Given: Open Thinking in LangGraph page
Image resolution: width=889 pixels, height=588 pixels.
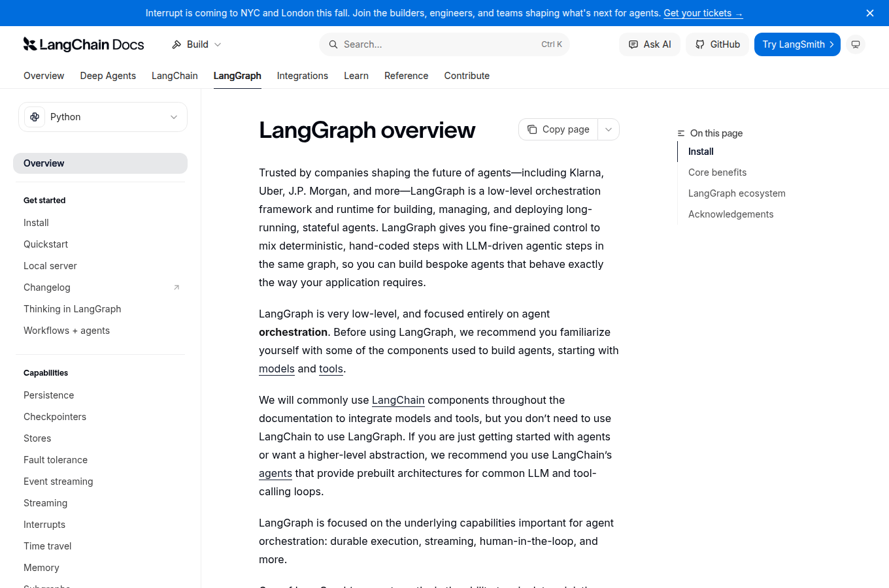Looking at the screenshot, I should pyautogui.click(x=73, y=309).
